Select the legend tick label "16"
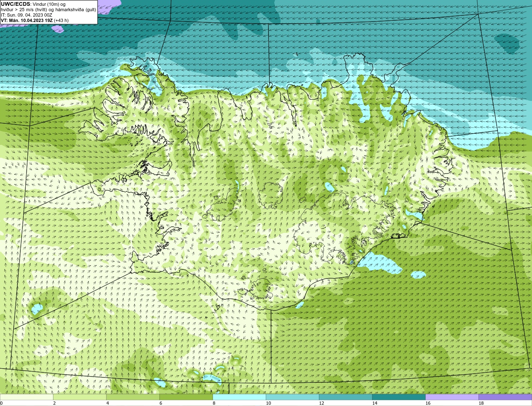 [x=428, y=403]
